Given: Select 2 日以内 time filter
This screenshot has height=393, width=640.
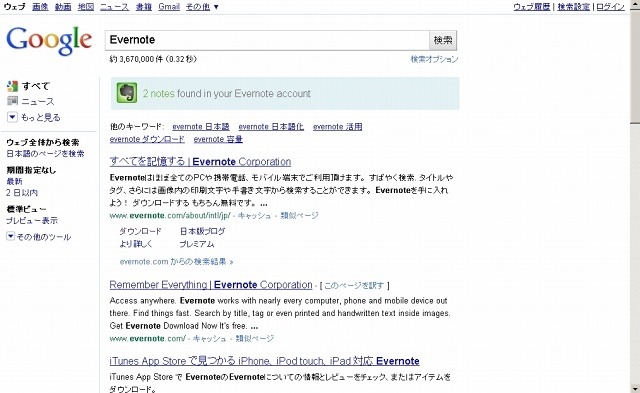Looking at the screenshot, I should (22, 192).
